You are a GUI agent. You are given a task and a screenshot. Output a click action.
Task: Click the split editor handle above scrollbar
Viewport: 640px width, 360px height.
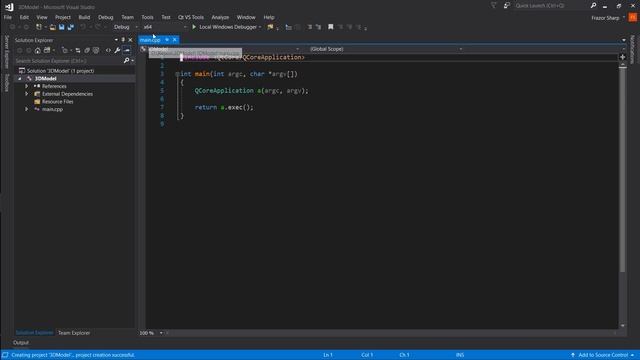[622, 57]
